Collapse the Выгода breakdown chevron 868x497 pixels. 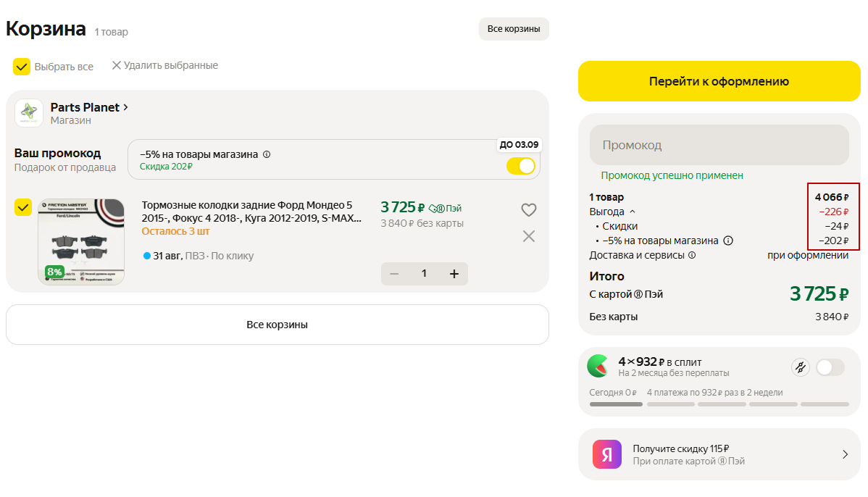632,212
